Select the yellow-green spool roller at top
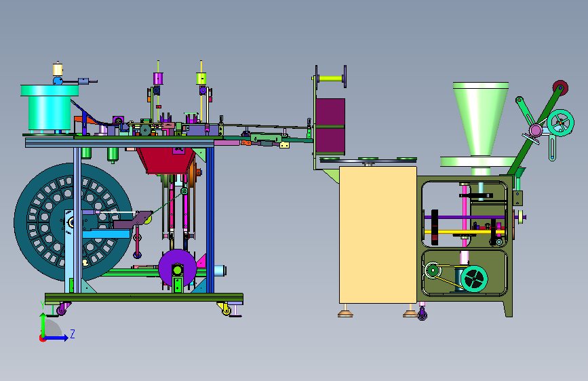The width and height of the screenshot is (588, 381). coord(332,79)
